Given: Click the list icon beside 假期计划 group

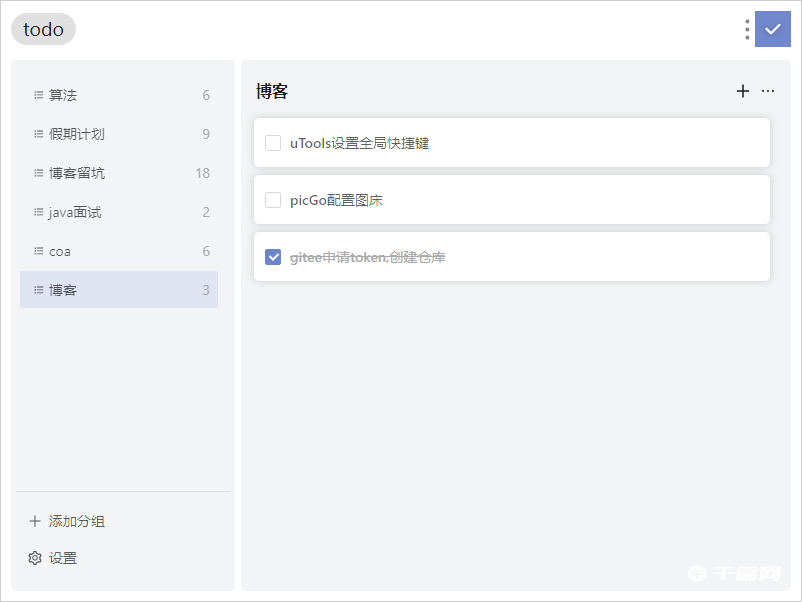Looking at the screenshot, I should pos(37,133).
